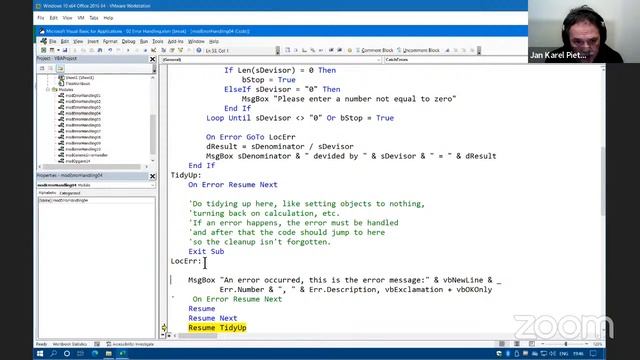
Task: Open the (General) object dropdown
Action: pyautogui.click(x=271, y=60)
